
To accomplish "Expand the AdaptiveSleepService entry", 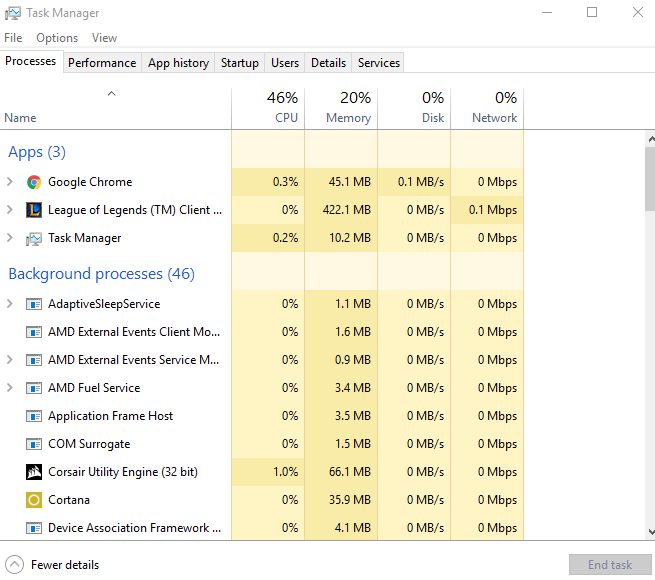I will [10, 304].
